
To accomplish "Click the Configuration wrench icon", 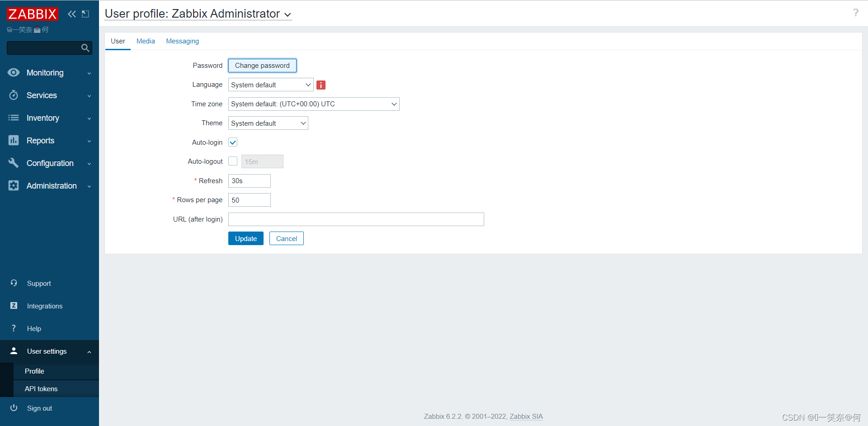I will (14, 163).
